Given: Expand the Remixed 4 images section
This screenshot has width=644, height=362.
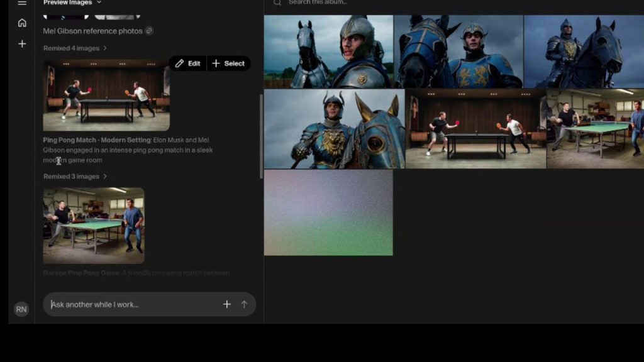Looking at the screenshot, I should click(75, 48).
